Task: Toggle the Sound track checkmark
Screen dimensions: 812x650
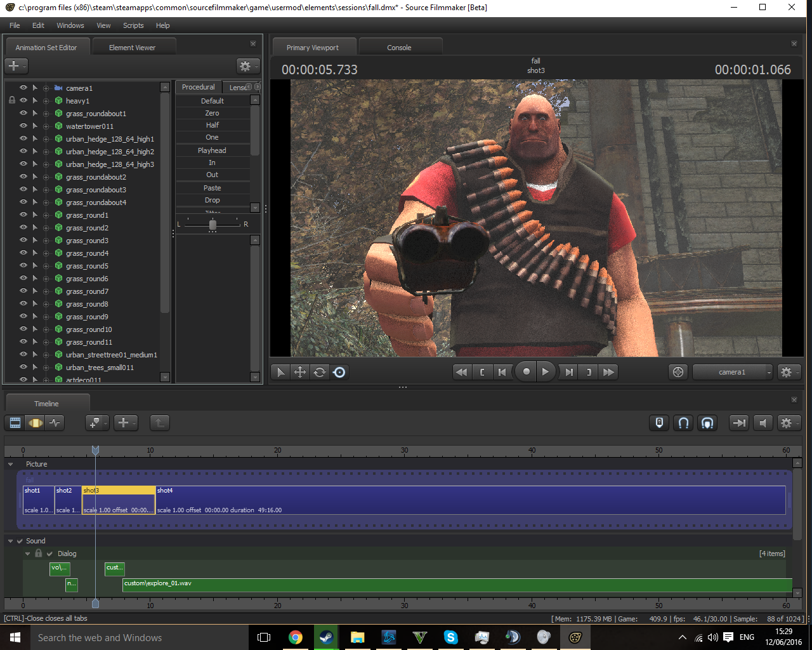Action: point(20,541)
